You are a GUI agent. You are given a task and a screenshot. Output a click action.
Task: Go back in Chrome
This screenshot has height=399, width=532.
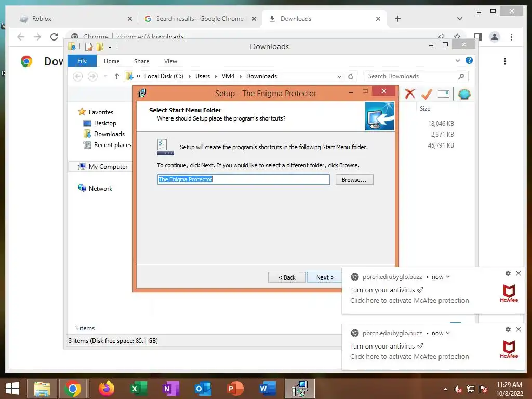pos(21,37)
